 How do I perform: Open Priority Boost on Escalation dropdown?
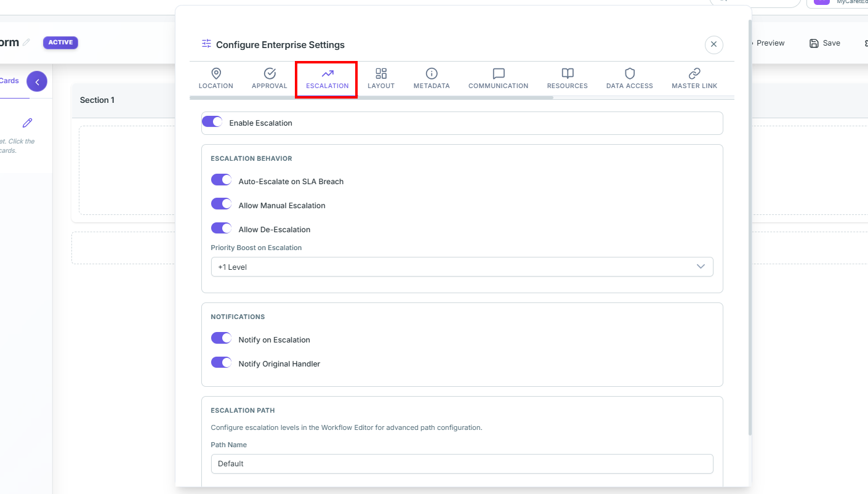tap(462, 267)
